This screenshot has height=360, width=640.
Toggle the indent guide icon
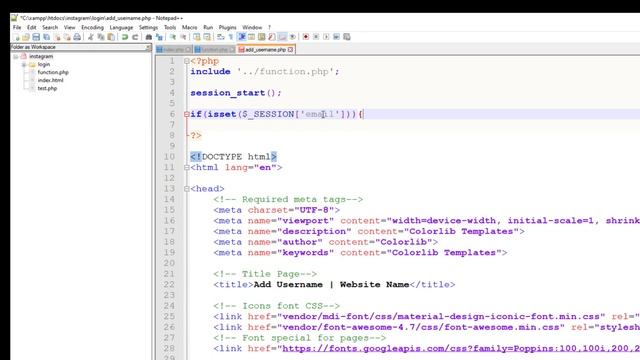(x=242, y=37)
